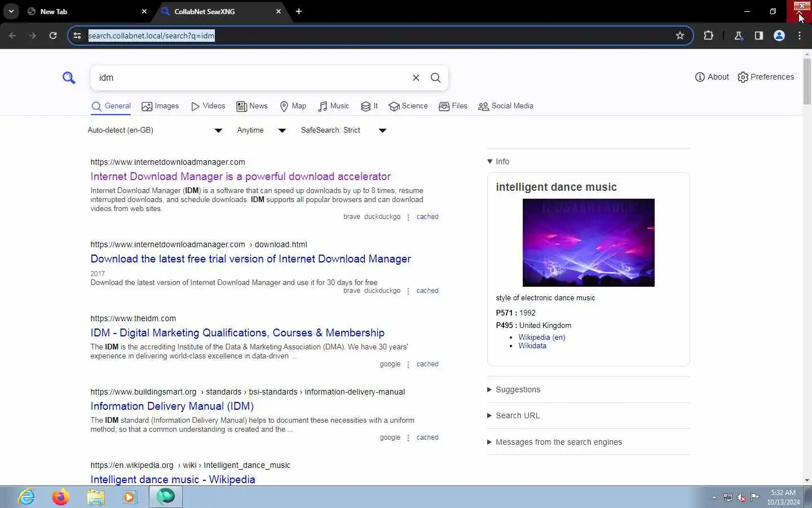View site information icon in address bar
This screenshot has height=508, width=812.
click(77, 36)
